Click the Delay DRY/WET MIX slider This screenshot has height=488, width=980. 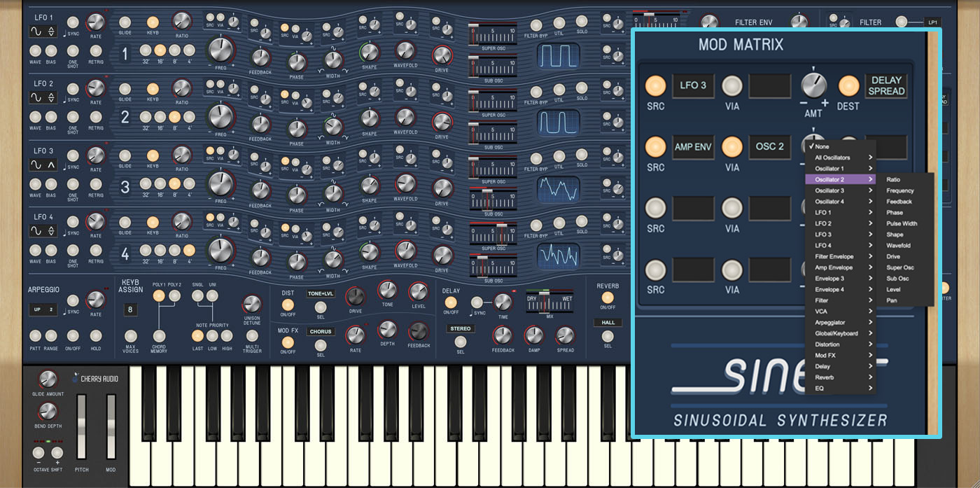549,301
